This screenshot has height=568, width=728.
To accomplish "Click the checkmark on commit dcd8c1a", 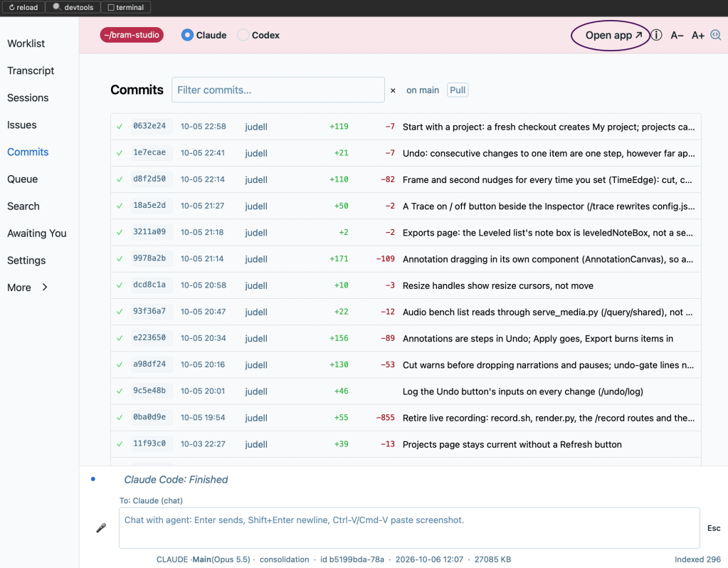I will click(x=120, y=285).
